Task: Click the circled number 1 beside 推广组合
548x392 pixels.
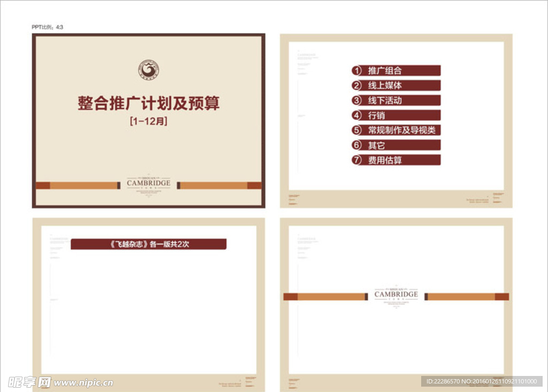Action: 357,71
